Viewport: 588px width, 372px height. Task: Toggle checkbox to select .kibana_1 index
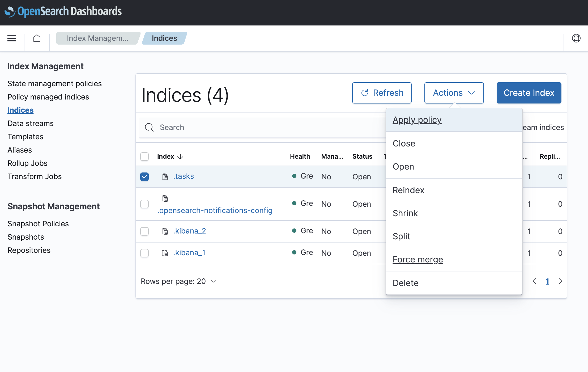[144, 253]
